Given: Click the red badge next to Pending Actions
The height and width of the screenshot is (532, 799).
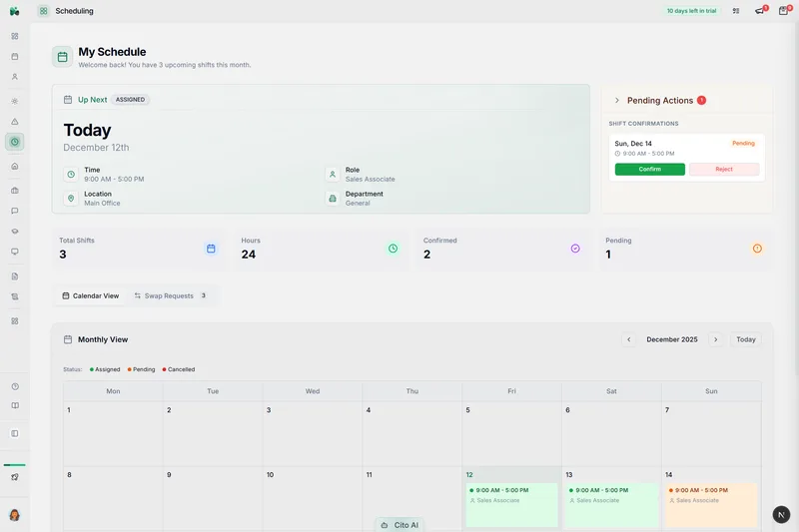Looking at the screenshot, I should tap(702, 100).
